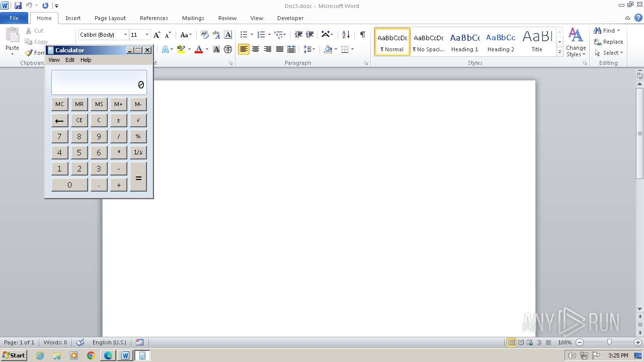Click the Line Spacing icon

coord(307,49)
